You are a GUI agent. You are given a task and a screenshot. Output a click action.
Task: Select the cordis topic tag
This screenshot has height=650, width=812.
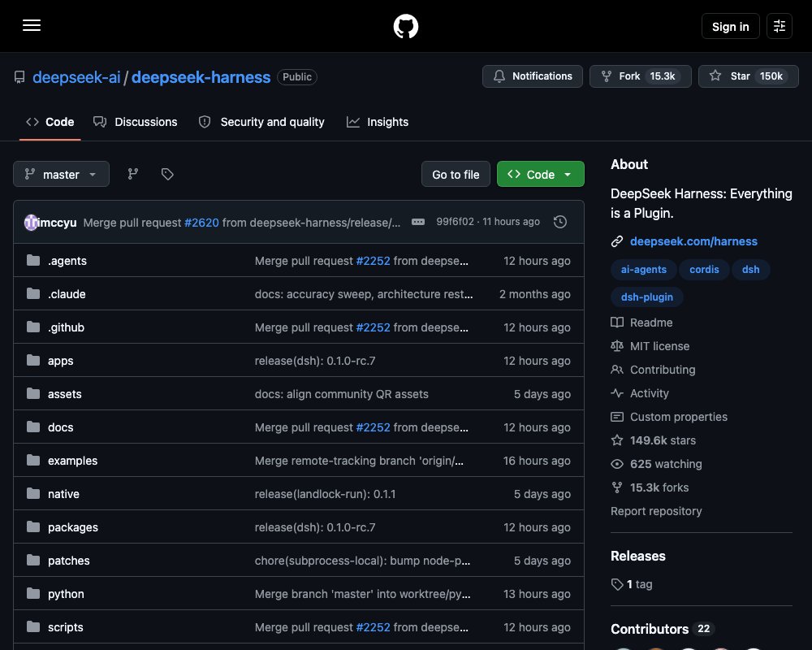704,270
